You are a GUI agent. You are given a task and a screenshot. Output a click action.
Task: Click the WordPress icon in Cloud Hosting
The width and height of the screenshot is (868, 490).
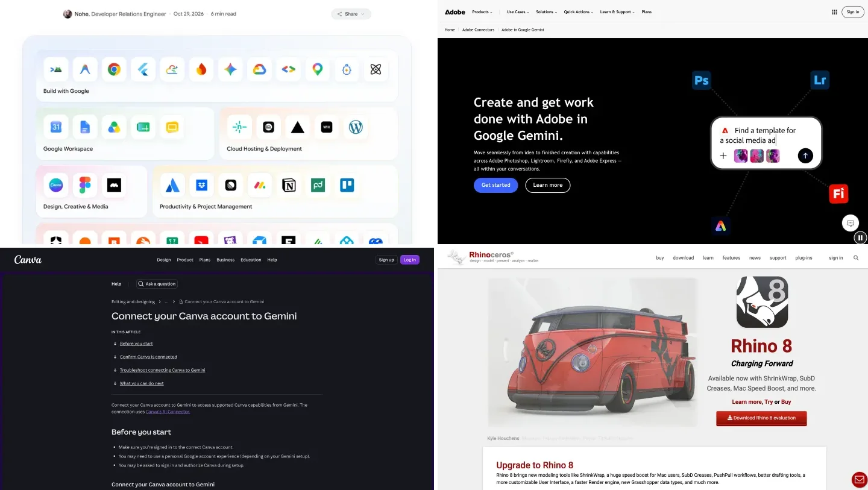point(356,127)
